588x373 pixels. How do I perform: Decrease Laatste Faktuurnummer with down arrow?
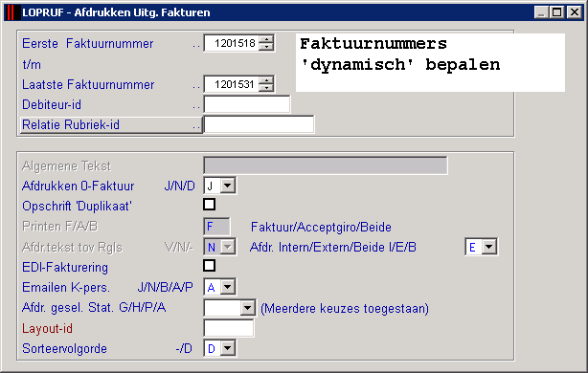click(x=266, y=88)
